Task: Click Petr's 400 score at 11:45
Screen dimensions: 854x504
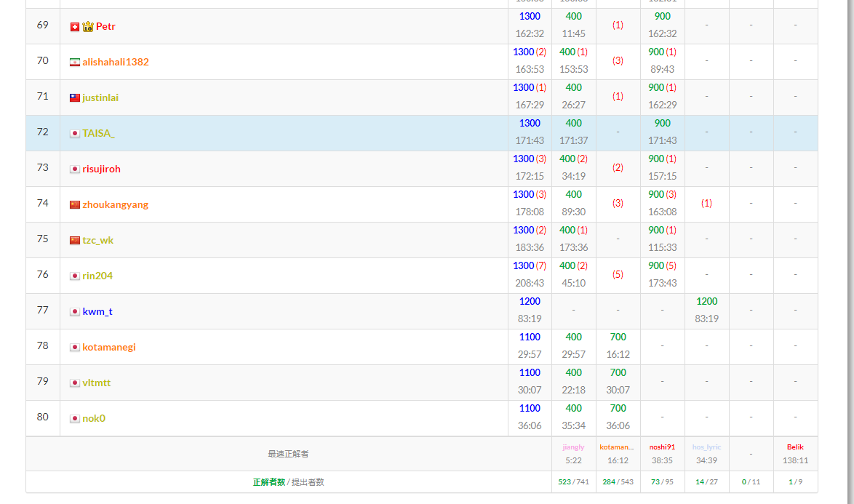Action: click(x=573, y=16)
